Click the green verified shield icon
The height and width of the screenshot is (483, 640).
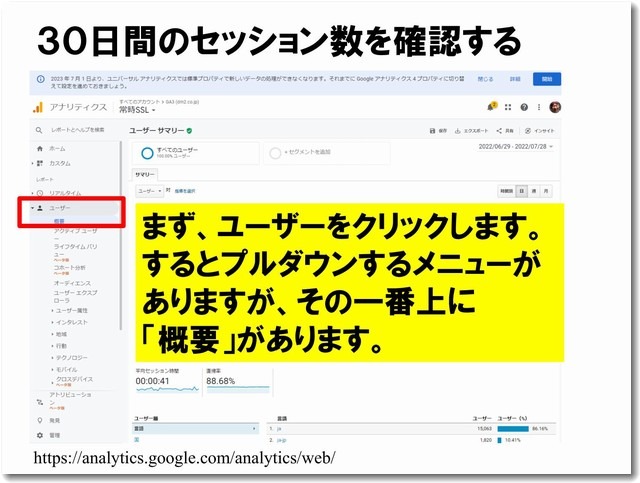[189, 131]
